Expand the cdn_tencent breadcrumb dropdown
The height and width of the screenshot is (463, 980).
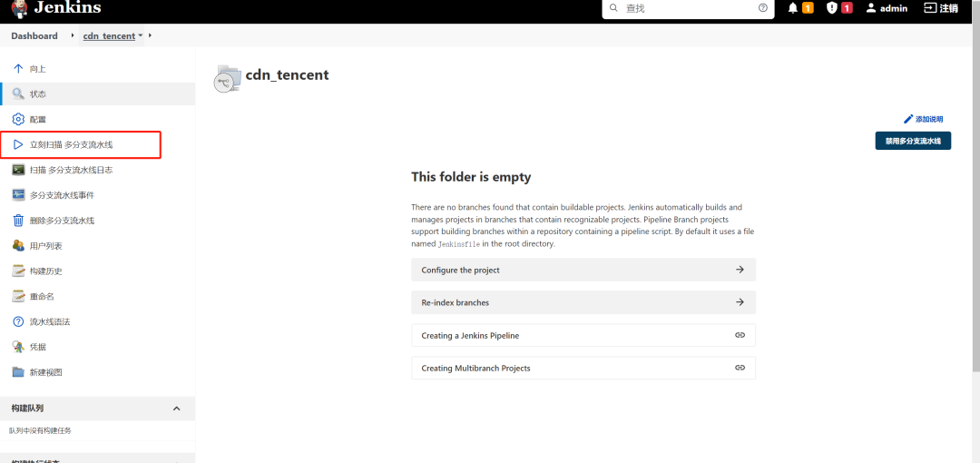141,36
